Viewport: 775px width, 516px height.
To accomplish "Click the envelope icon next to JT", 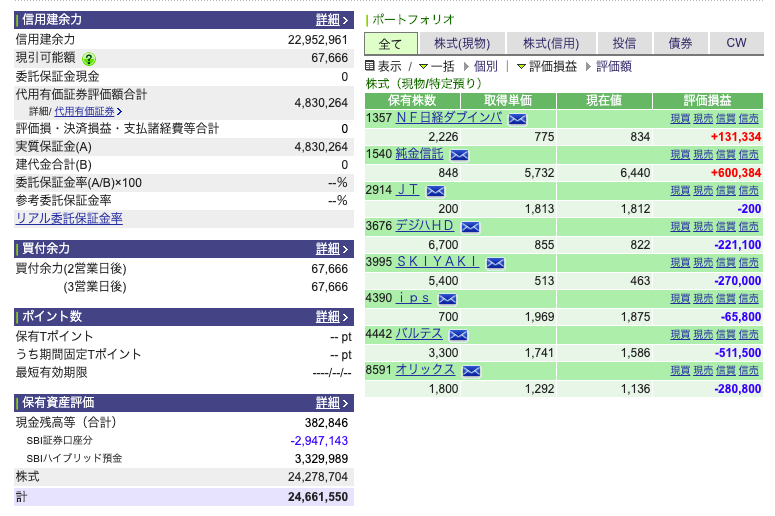I will (x=435, y=191).
